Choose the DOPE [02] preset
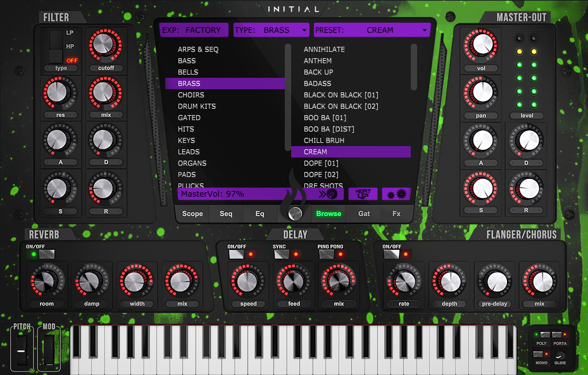Viewport: 588px width, 375px height. click(x=321, y=175)
